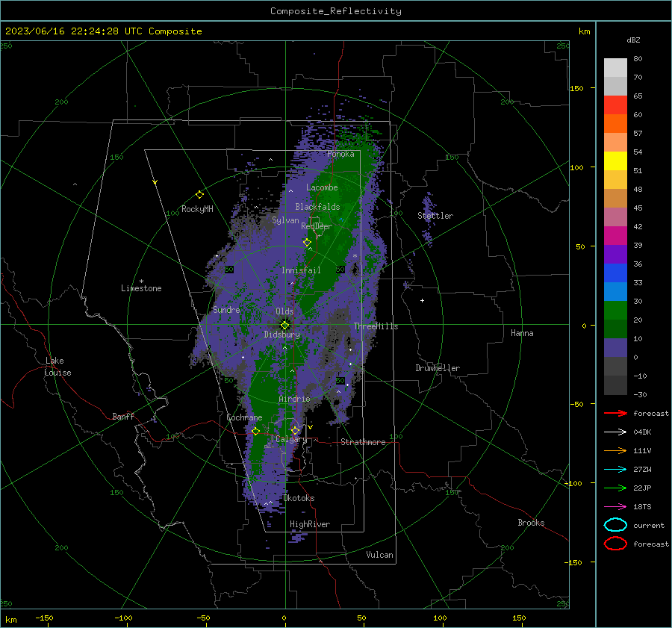This screenshot has width=672, height=628.
Task: Select the RedDeer label on map
Action: (x=317, y=226)
